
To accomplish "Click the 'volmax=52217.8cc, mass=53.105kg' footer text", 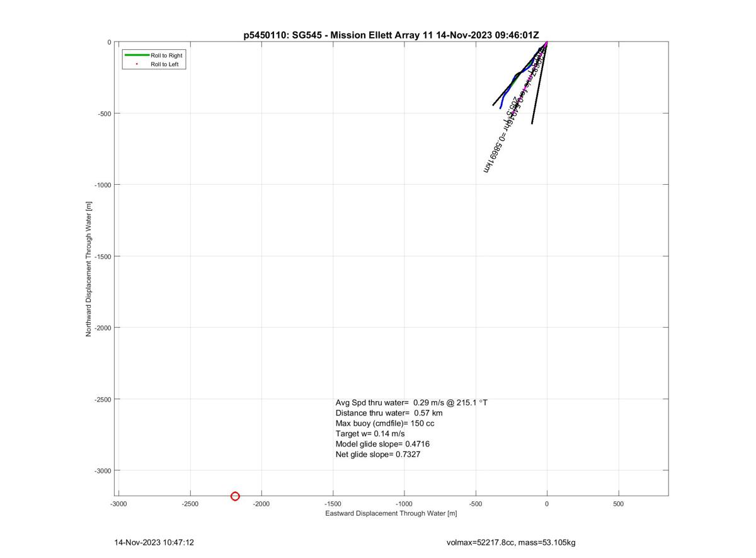I will 511,542.
